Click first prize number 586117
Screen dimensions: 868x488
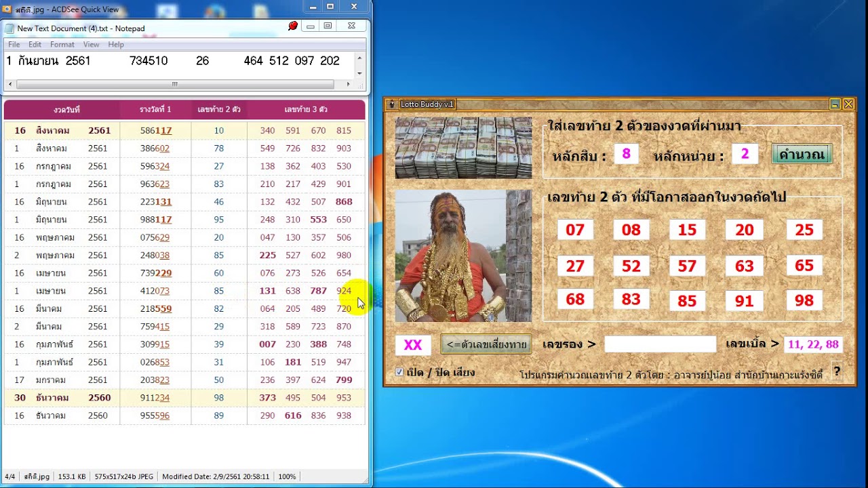156,130
